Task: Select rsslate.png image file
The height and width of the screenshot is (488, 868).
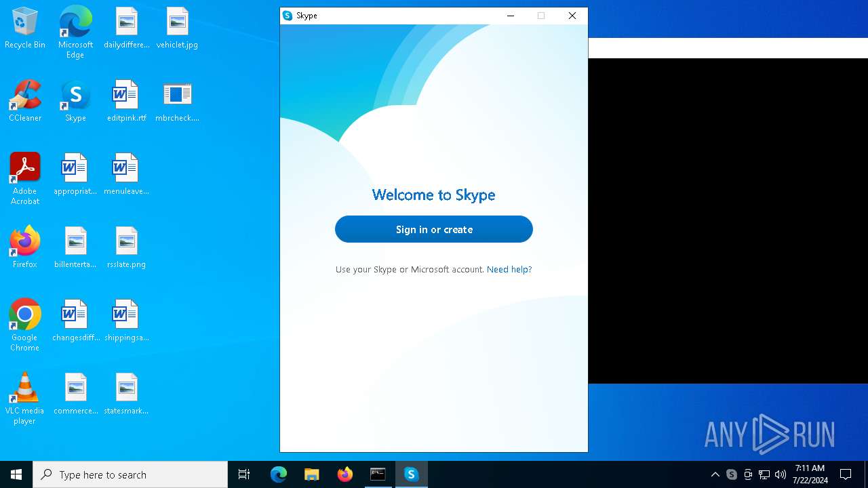Action: tap(126, 248)
